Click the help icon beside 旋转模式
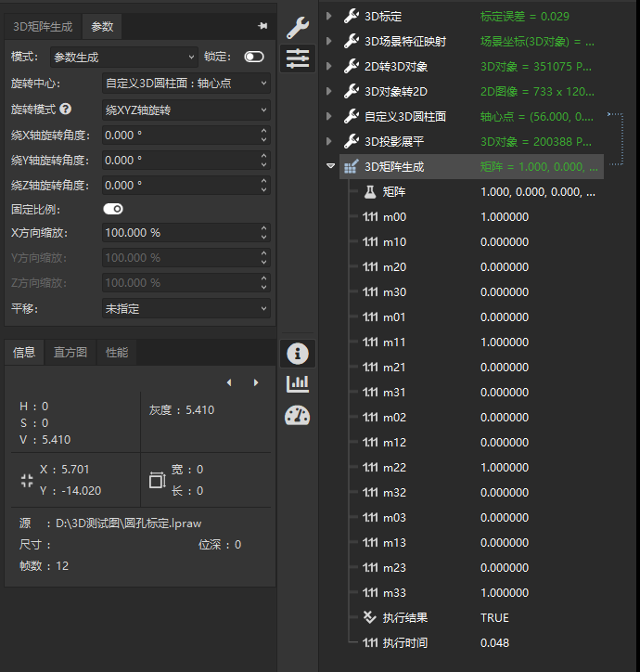This screenshot has height=672, width=640. point(66,109)
